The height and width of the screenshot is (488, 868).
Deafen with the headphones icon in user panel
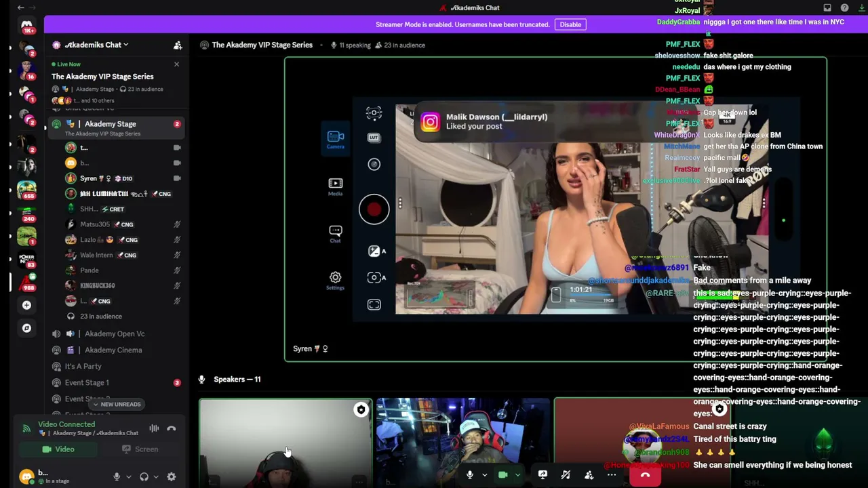[144, 476]
